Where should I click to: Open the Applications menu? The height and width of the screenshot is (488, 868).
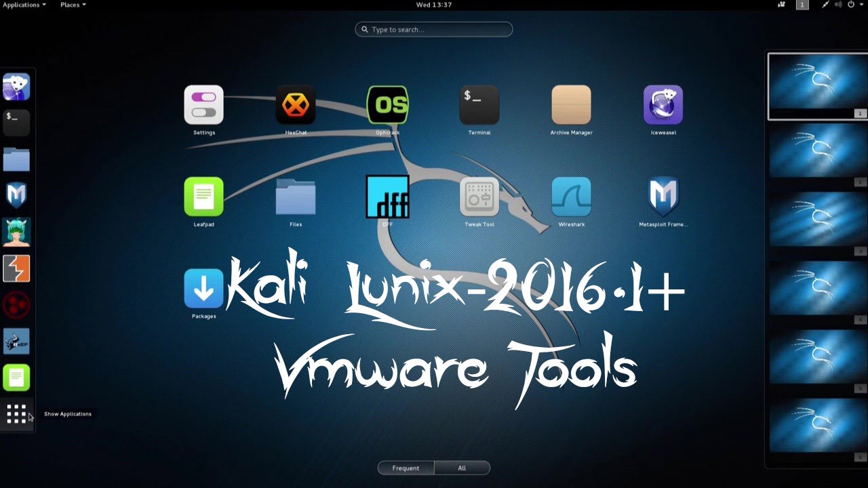click(x=24, y=5)
